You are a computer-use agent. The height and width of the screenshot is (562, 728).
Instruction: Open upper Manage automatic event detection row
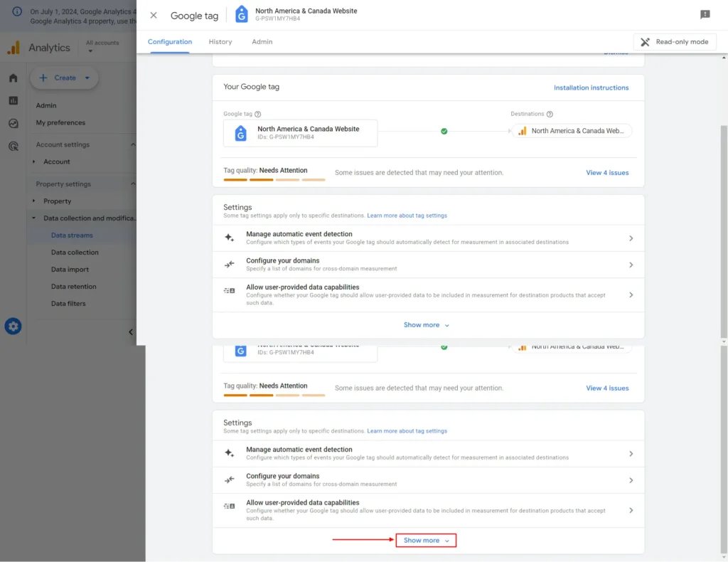coord(428,238)
